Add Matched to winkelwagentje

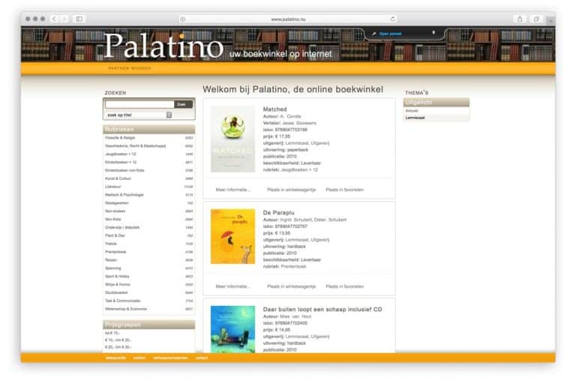pyautogui.click(x=291, y=190)
